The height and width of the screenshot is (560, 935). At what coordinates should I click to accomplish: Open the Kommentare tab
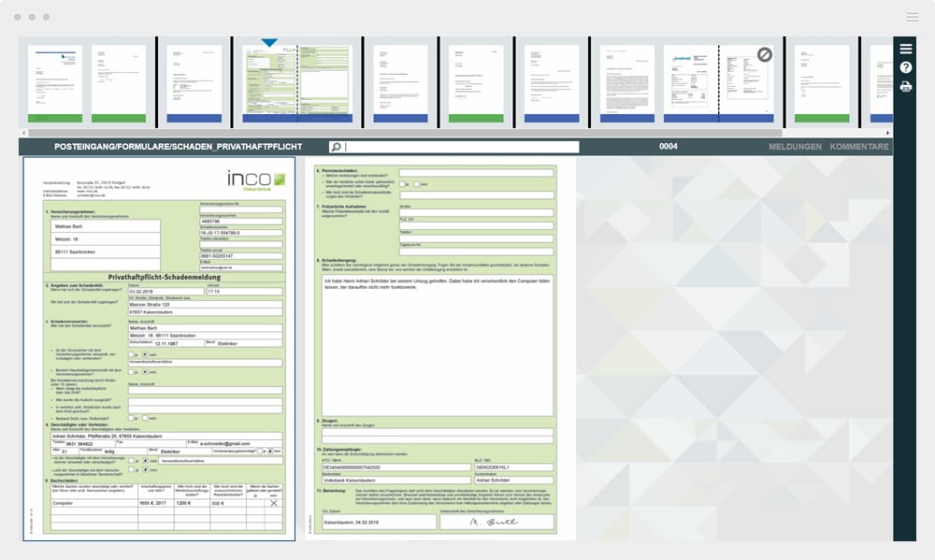[859, 147]
